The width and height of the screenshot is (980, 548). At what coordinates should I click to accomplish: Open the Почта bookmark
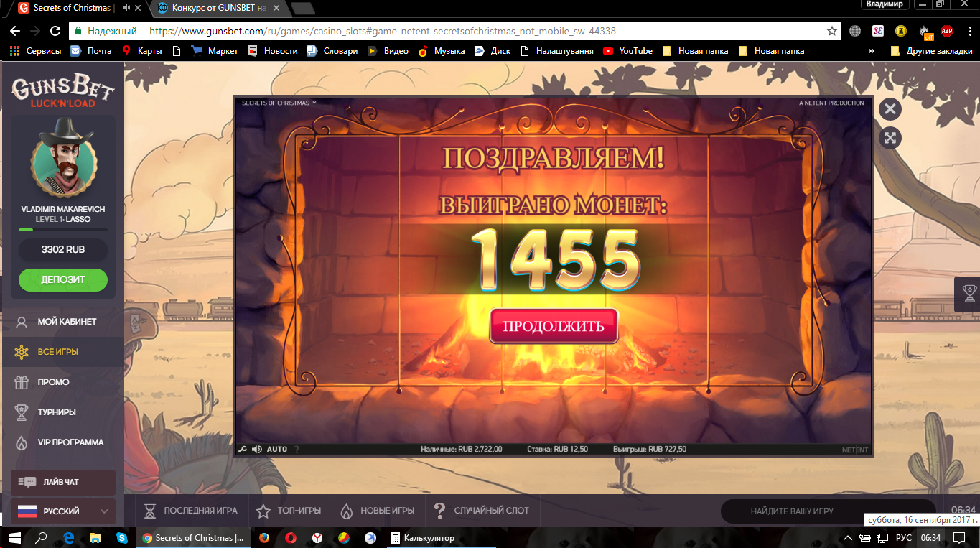point(91,51)
